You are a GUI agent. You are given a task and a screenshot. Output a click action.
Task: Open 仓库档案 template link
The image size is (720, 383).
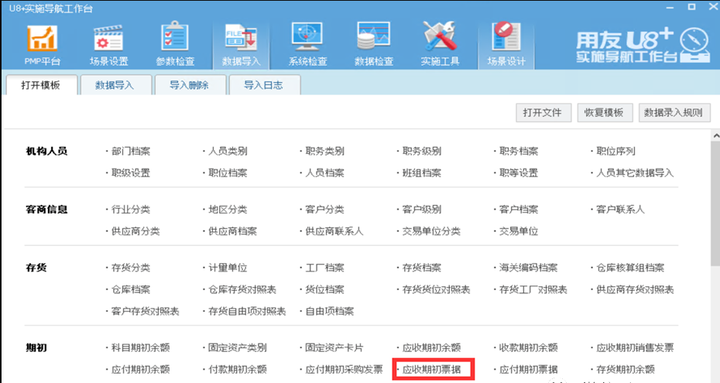[x=130, y=289]
